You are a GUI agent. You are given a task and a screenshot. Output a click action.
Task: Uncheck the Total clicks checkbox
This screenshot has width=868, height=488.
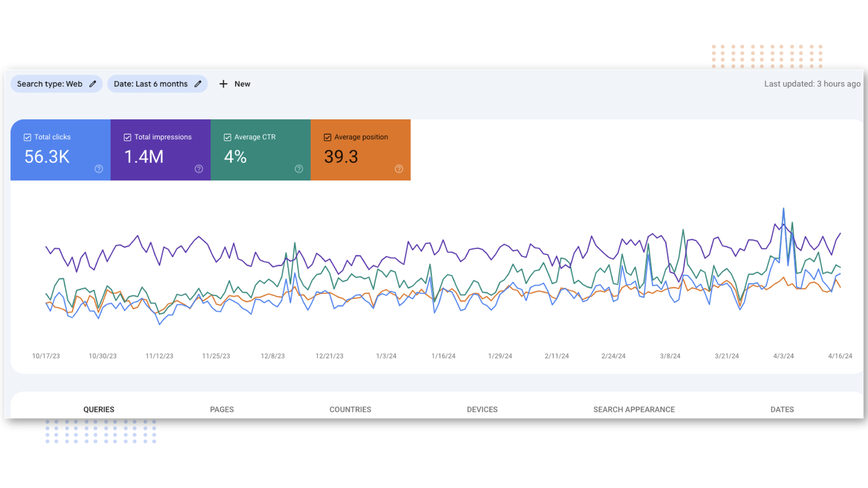click(x=27, y=137)
